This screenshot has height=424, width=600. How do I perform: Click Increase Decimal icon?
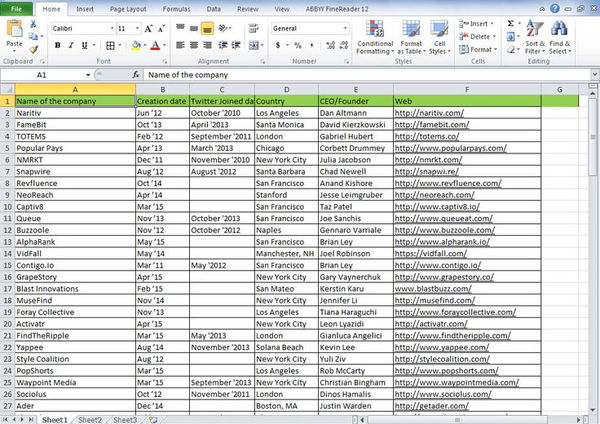(x=330, y=45)
